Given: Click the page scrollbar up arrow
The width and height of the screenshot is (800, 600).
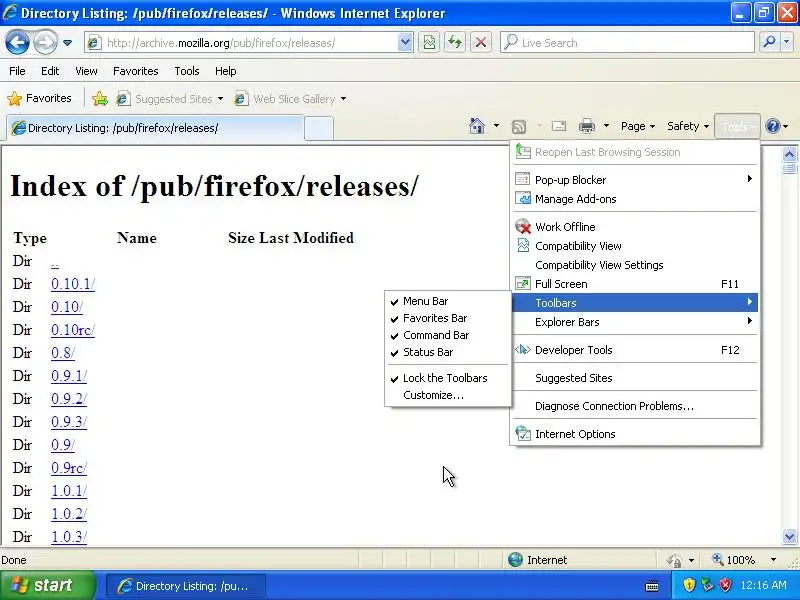Looking at the screenshot, I should [x=789, y=155].
